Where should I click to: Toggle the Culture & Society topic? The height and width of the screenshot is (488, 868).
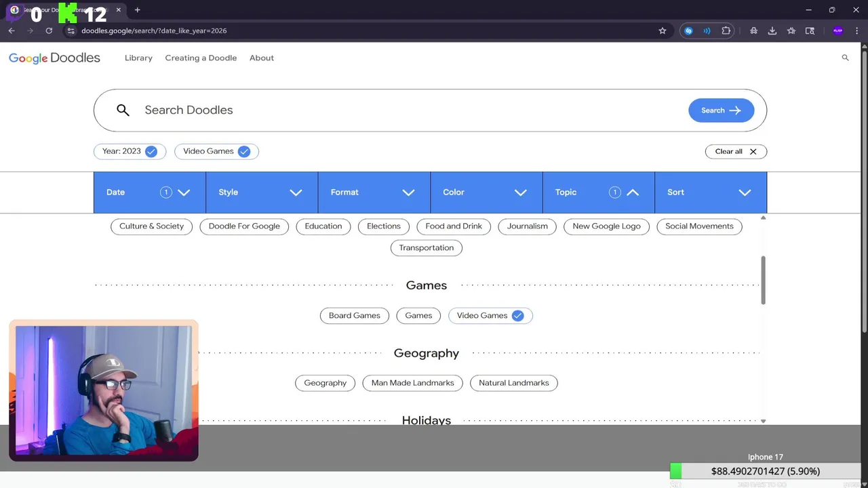(x=151, y=226)
